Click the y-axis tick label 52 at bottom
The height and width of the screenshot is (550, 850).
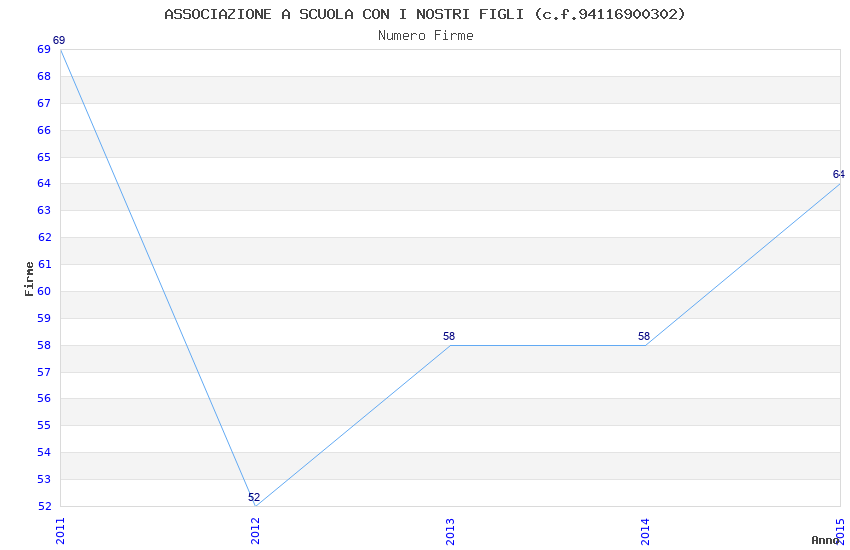(x=44, y=506)
